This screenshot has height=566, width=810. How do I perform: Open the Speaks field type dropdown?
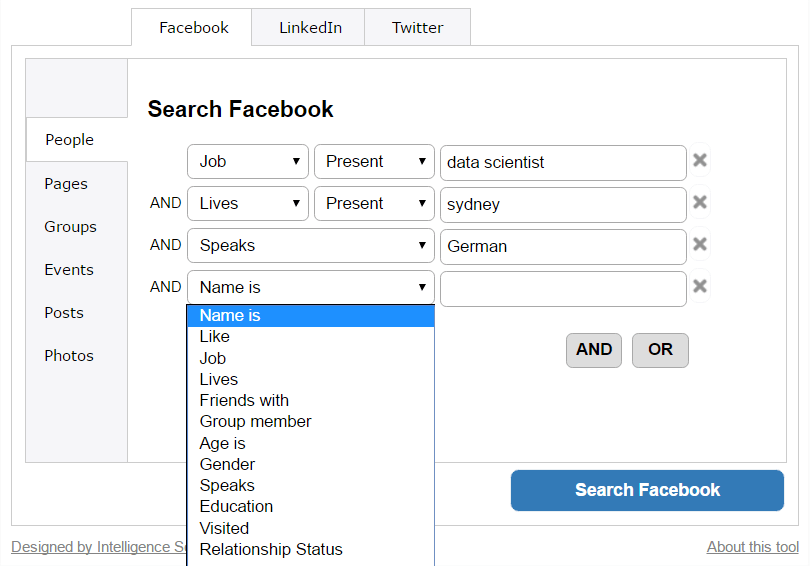click(x=310, y=245)
